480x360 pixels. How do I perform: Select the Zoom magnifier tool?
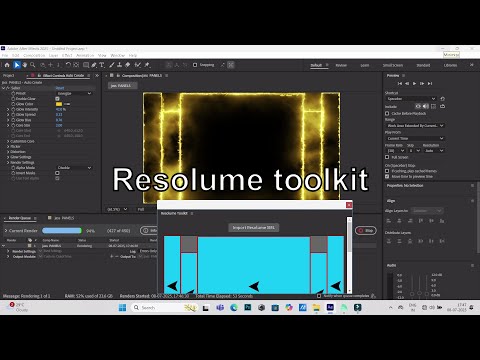33,65
